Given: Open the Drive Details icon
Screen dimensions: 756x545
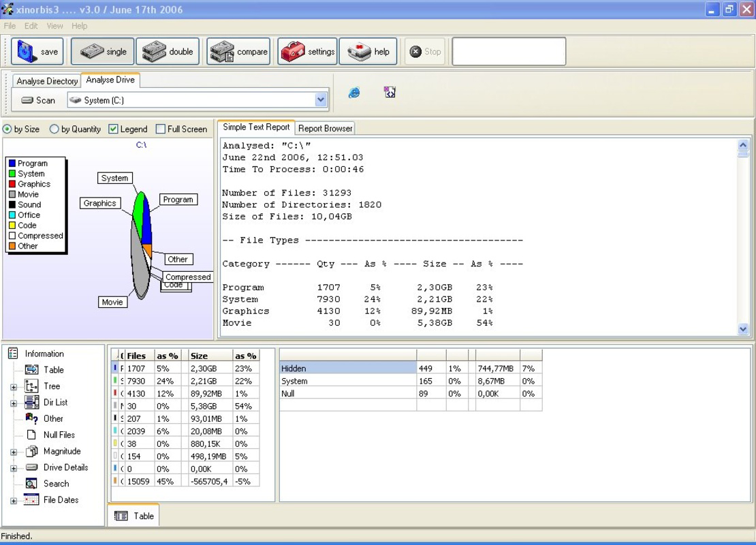Looking at the screenshot, I should point(32,467).
